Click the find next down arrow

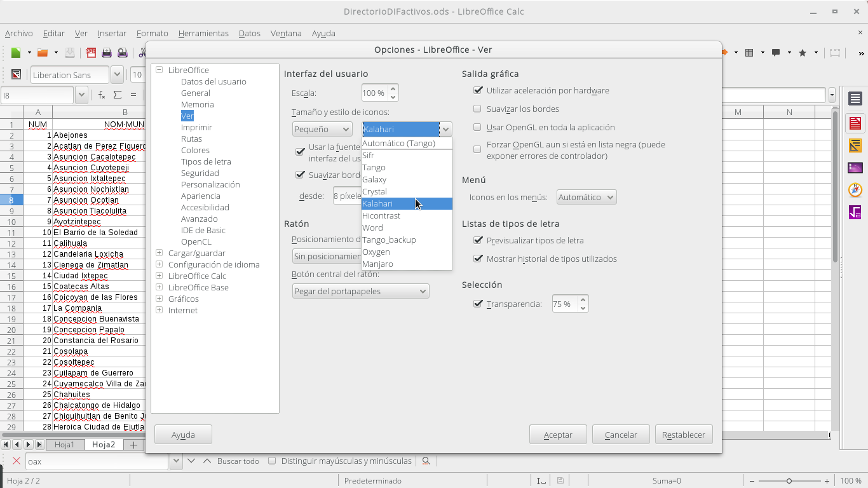(191, 461)
